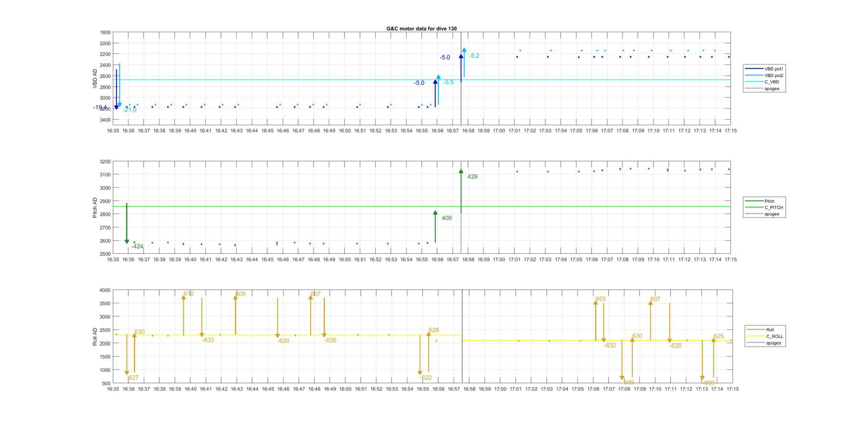The width and height of the screenshot is (868, 430).
Task: Click the '3100' tick on the Pitch axis
Action: [x=105, y=175]
